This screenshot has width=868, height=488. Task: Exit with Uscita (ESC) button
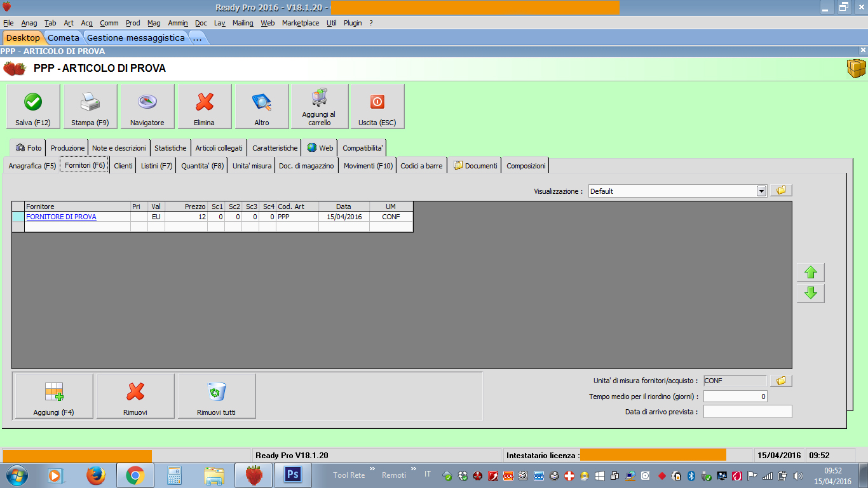click(377, 107)
